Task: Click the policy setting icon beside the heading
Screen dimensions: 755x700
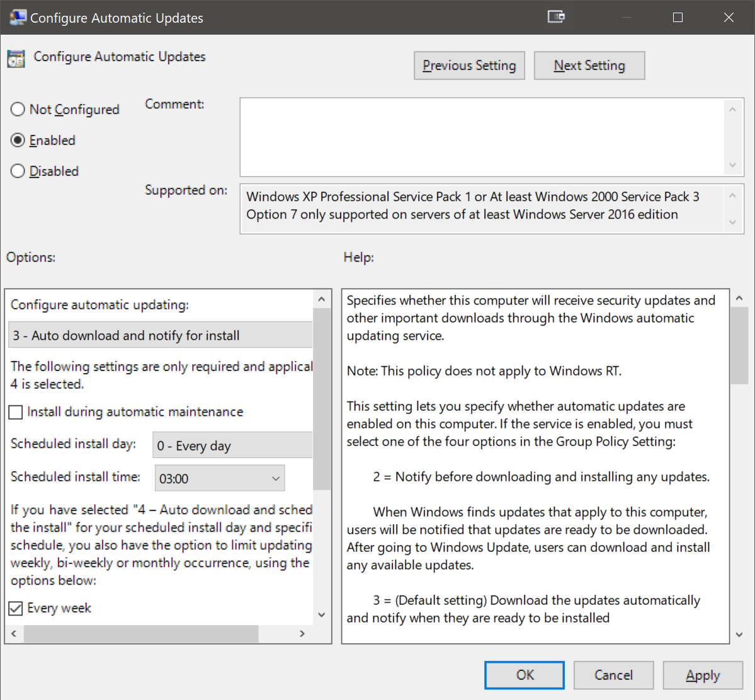Action: [x=16, y=57]
